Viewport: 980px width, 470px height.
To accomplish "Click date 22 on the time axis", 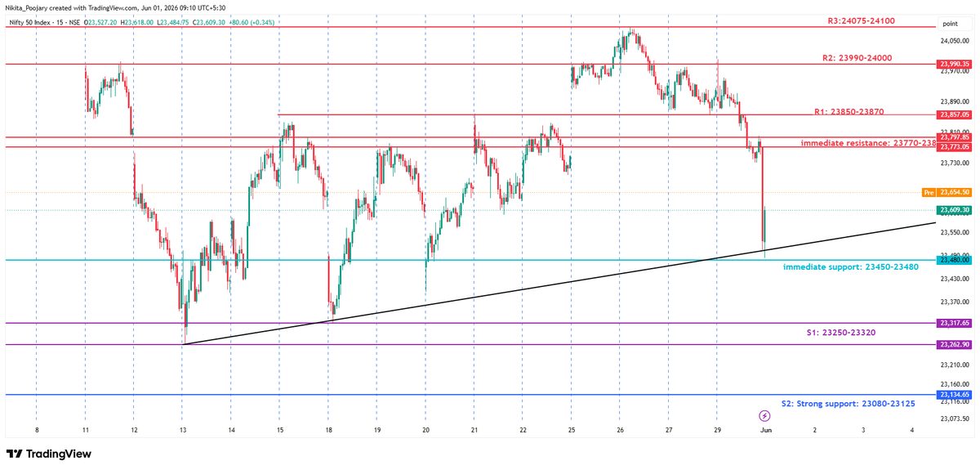I will point(523,429).
